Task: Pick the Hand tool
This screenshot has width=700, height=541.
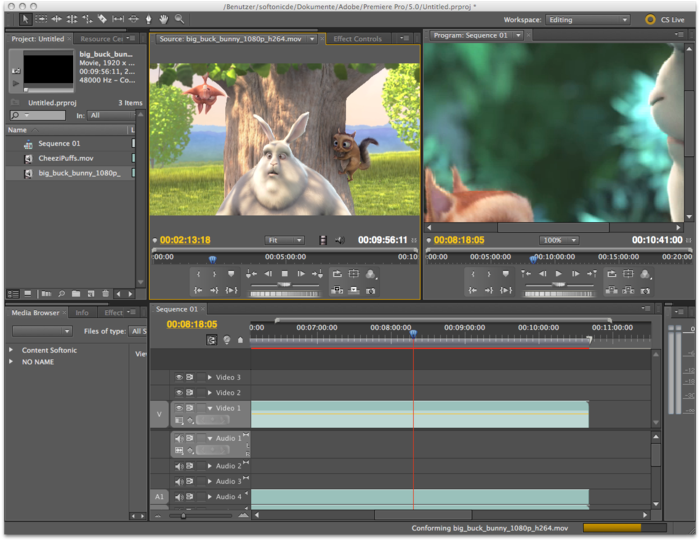Action: (163, 19)
